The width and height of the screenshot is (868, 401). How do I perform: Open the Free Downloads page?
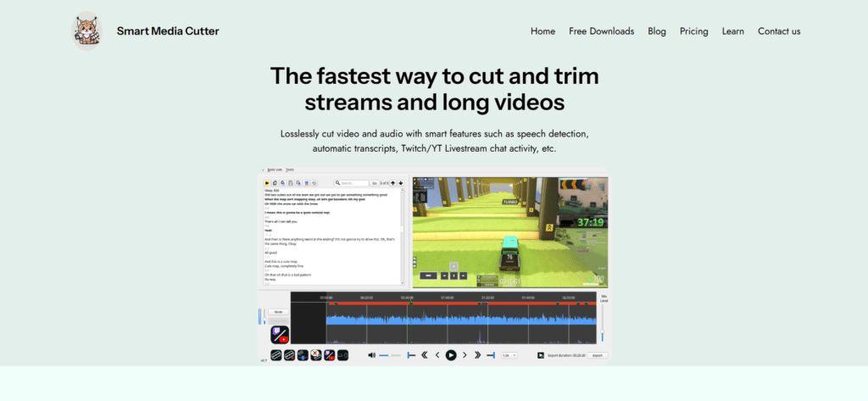601,31
